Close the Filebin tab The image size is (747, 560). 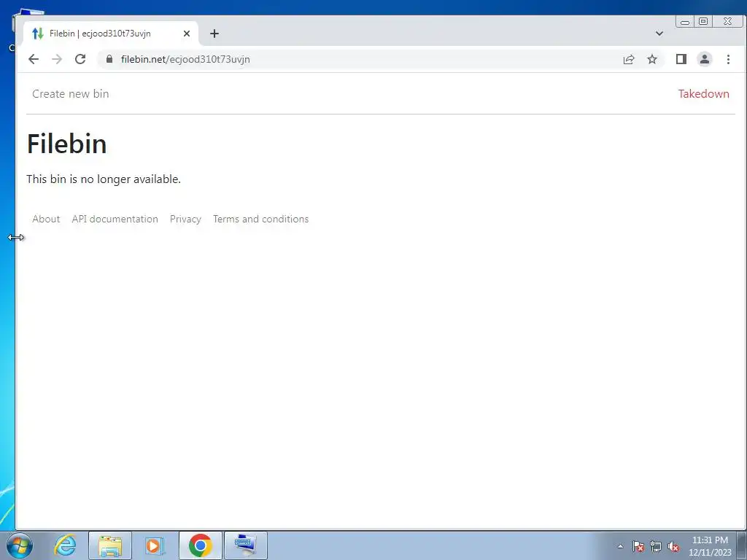pyautogui.click(x=187, y=34)
